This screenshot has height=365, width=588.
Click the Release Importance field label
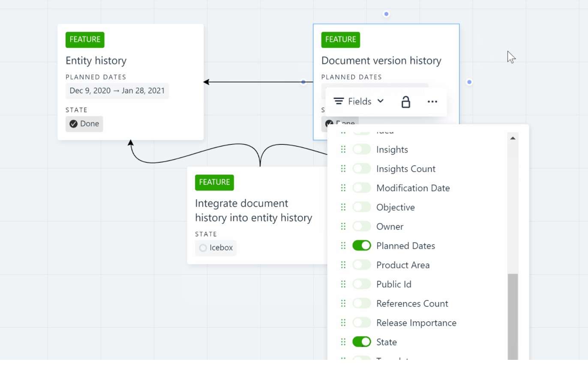click(x=416, y=323)
